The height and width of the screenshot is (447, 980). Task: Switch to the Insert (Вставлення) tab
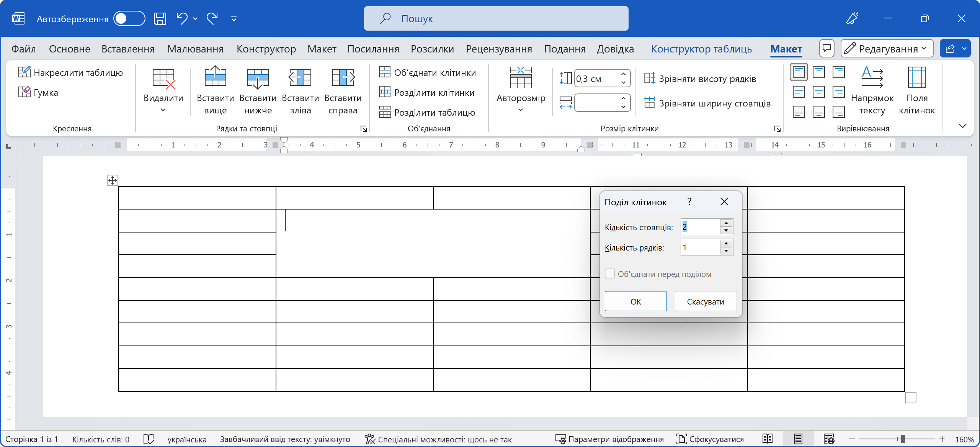click(x=128, y=49)
